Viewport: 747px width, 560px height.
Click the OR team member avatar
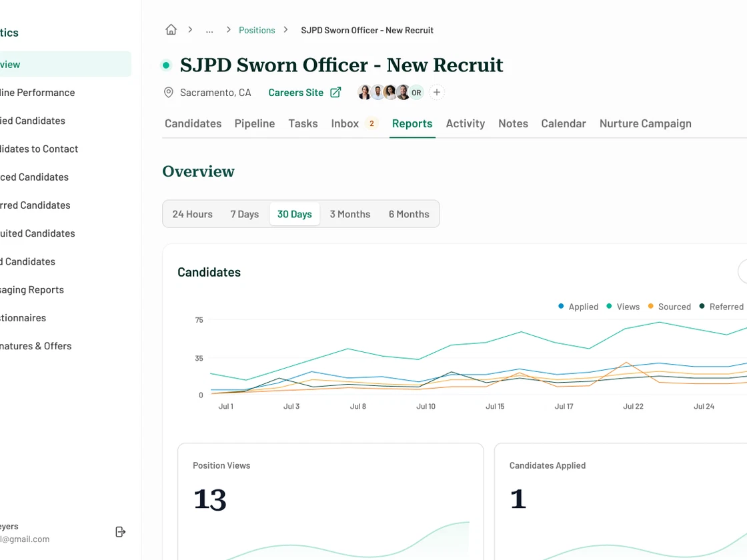pyautogui.click(x=416, y=93)
